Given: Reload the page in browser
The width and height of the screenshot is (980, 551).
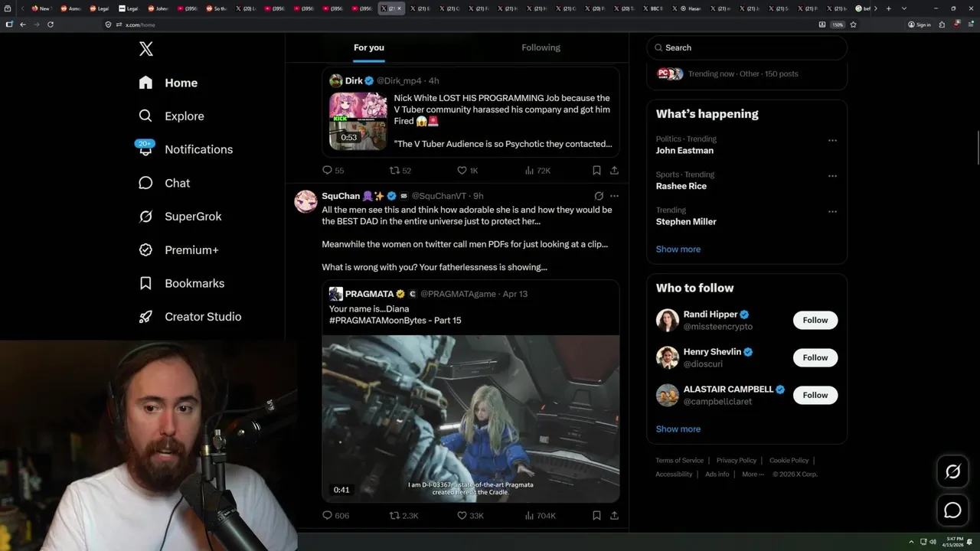Looking at the screenshot, I should click(x=51, y=24).
